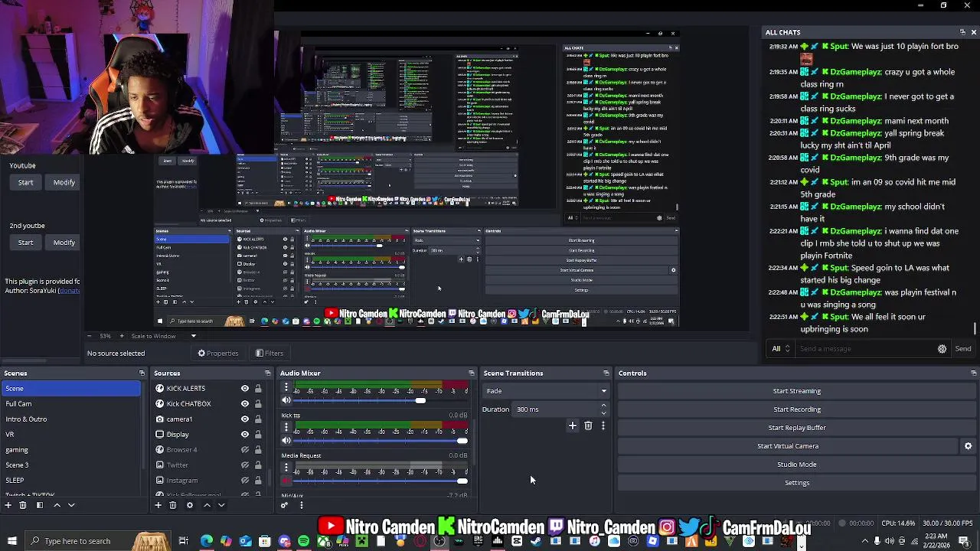Image resolution: width=980 pixels, height=551 pixels.
Task: Open Virtual Camera settings gear icon
Action: pyautogui.click(x=968, y=446)
